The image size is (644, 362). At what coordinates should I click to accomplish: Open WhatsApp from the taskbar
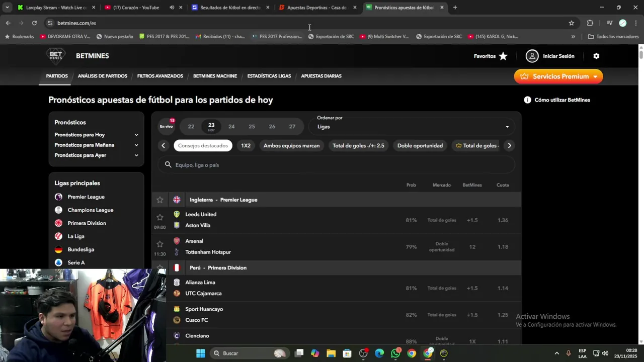pos(395,353)
